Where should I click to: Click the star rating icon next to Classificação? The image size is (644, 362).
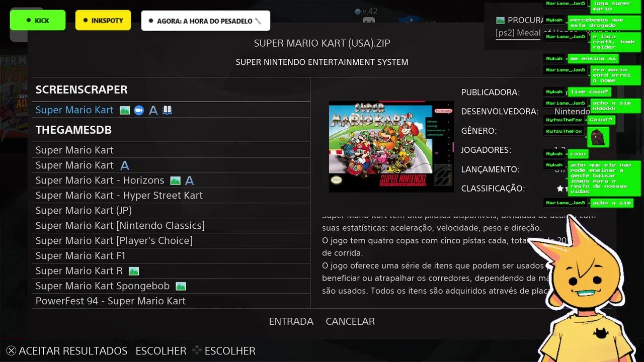tap(560, 189)
